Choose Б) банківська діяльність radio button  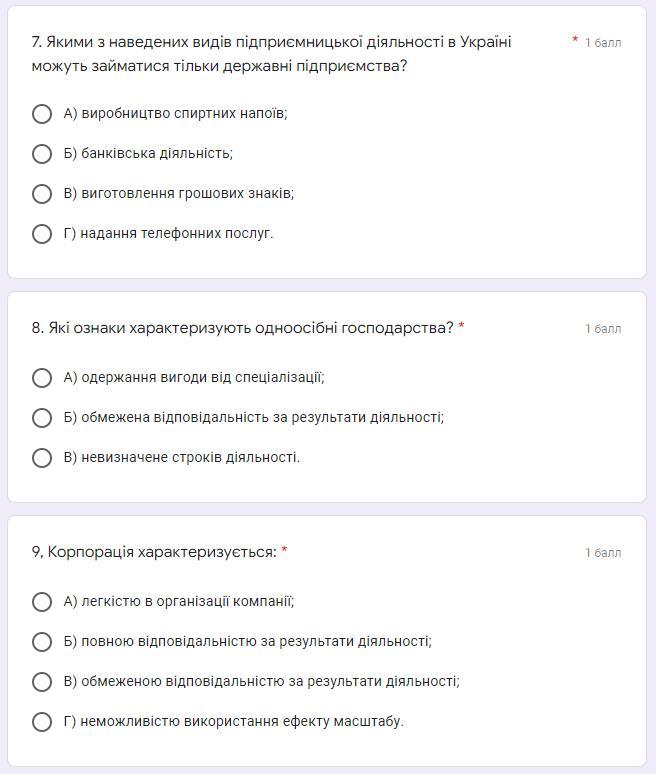42,154
